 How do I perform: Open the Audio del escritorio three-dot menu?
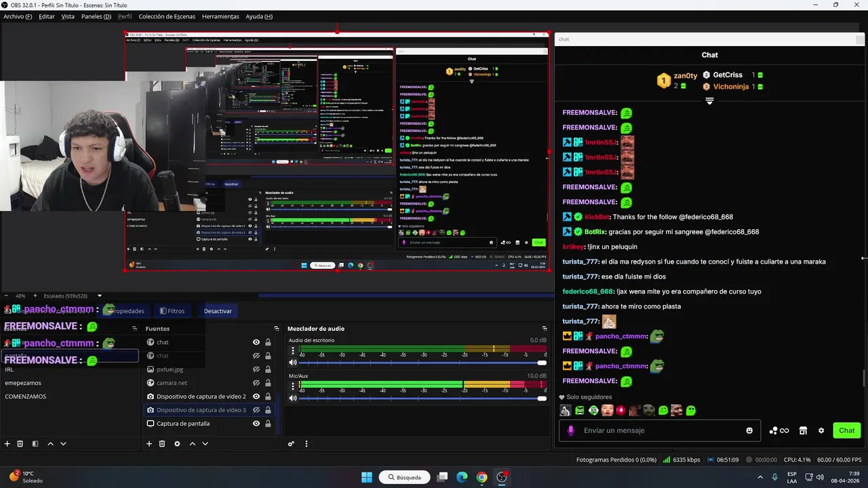click(293, 351)
